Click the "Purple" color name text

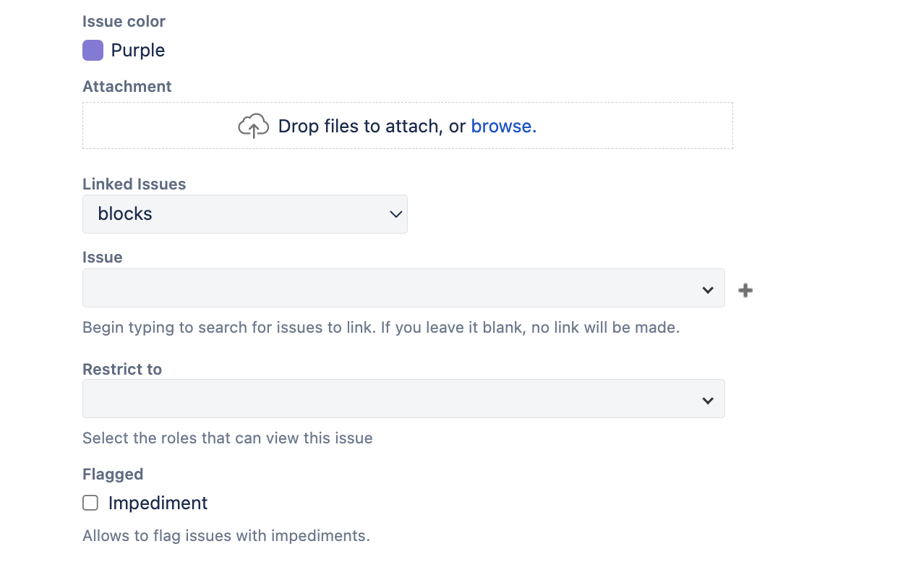pyautogui.click(x=138, y=50)
